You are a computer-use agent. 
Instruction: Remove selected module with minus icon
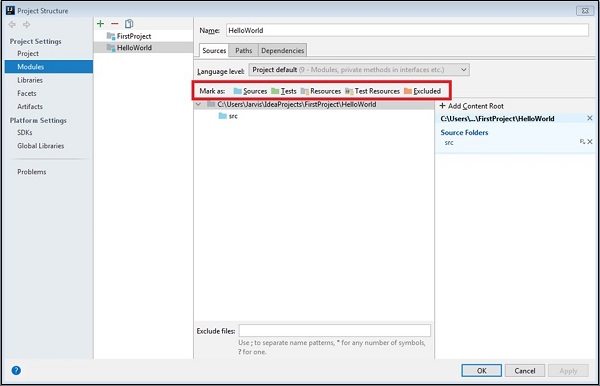coord(114,24)
